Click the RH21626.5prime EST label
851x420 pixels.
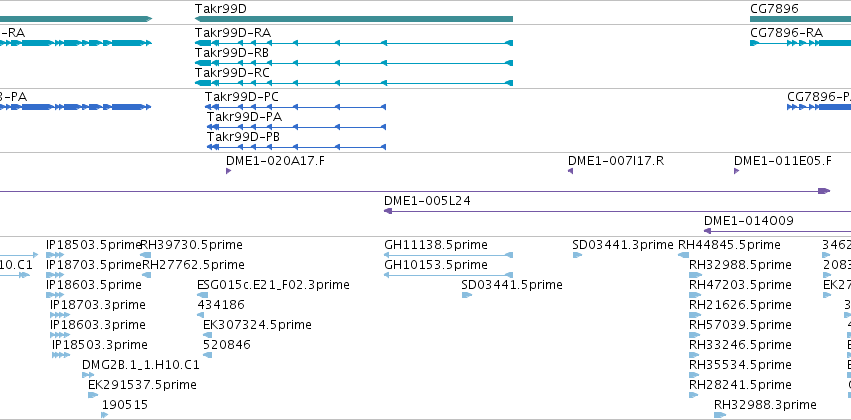tap(740, 305)
